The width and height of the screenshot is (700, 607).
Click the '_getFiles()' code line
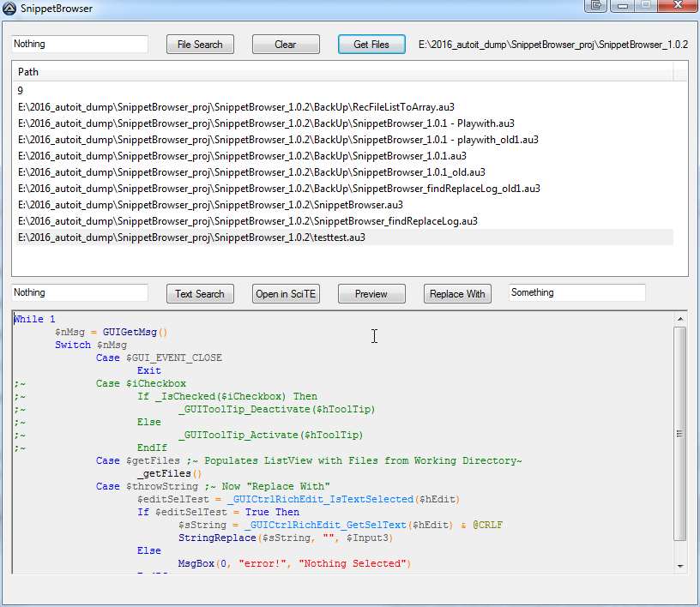[170, 473]
